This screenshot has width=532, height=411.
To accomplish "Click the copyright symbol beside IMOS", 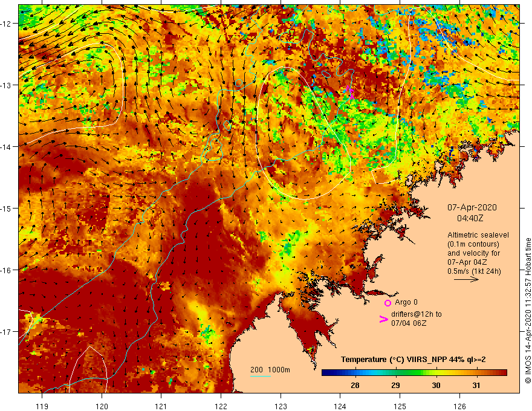I will (x=528, y=381).
